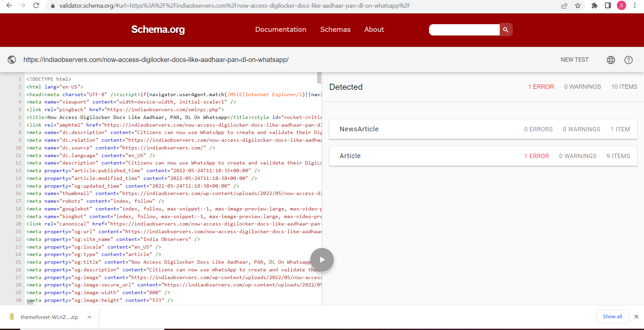Click the '0 WARNINGS' summary in Detected header
644x330 pixels.
583,87
